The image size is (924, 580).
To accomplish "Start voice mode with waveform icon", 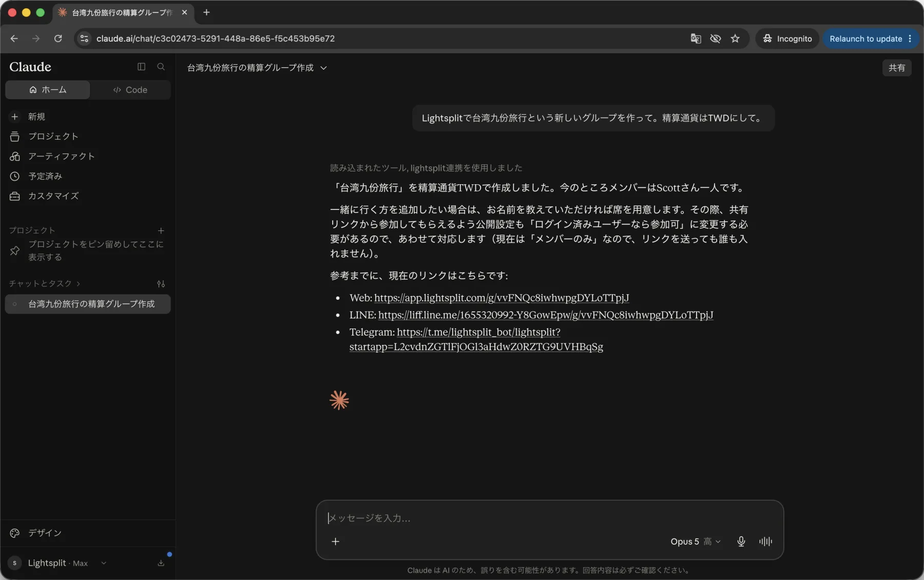I will (765, 542).
